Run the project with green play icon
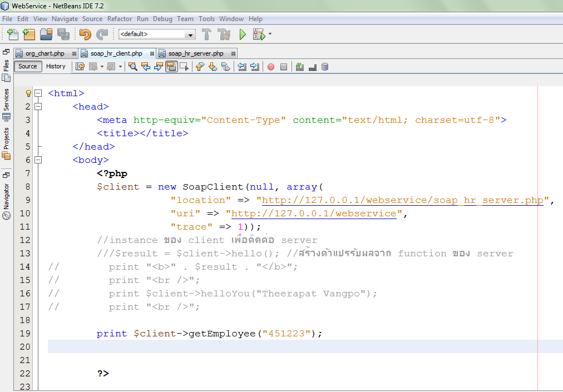 tap(243, 34)
